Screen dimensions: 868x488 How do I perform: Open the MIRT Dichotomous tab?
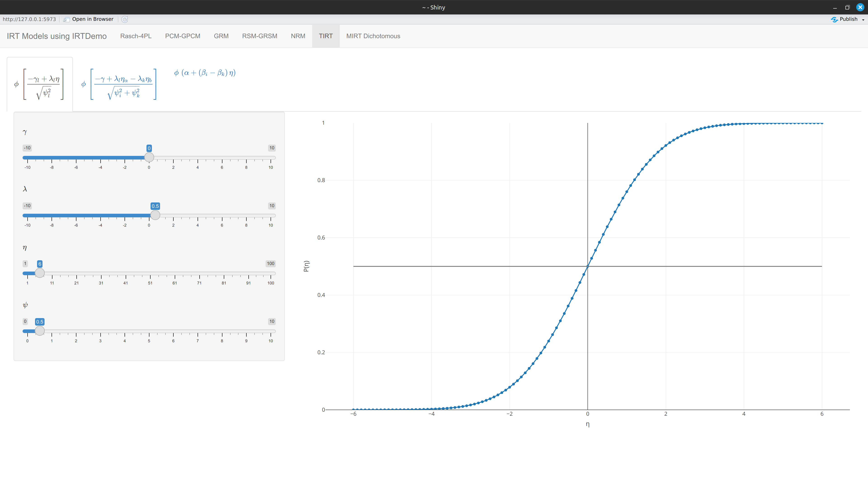(x=373, y=36)
